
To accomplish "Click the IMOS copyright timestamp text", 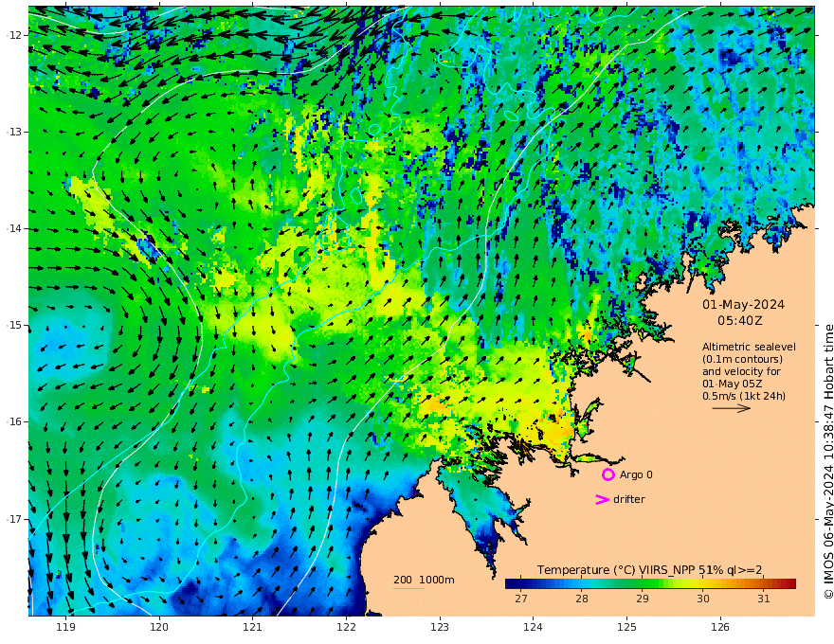I will 828,461.
